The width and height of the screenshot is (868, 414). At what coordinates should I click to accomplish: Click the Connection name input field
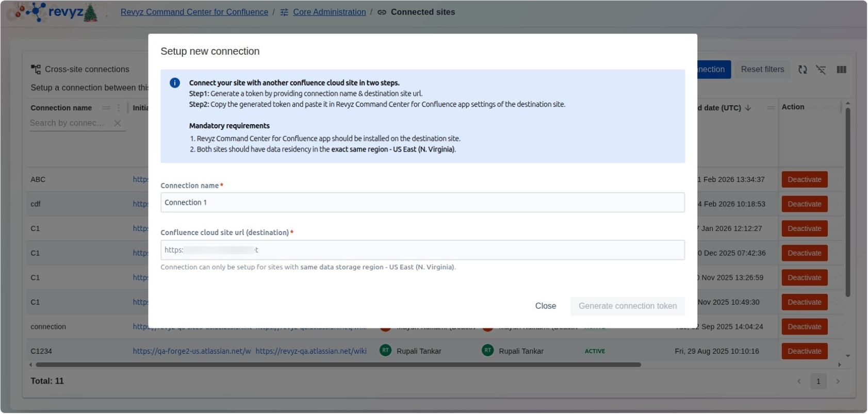(x=422, y=203)
